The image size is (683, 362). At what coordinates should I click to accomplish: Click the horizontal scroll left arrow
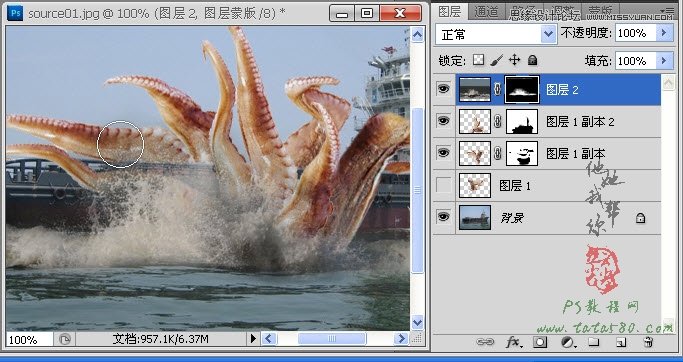pos(270,338)
